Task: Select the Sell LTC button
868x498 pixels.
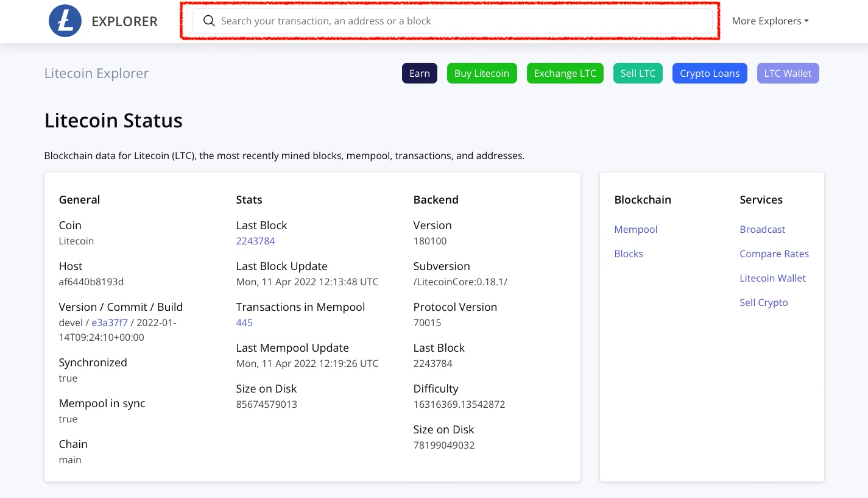Action: click(x=638, y=74)
